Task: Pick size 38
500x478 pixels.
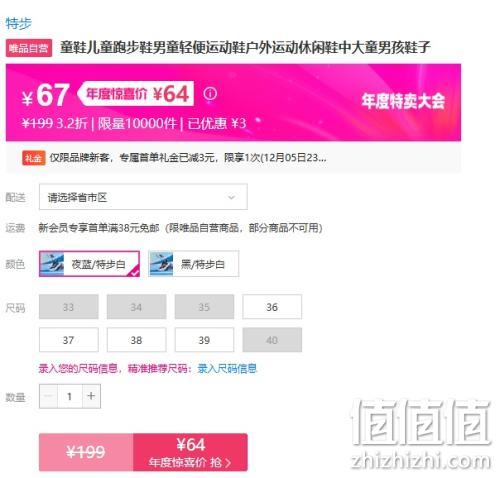Action: point(136,340)
